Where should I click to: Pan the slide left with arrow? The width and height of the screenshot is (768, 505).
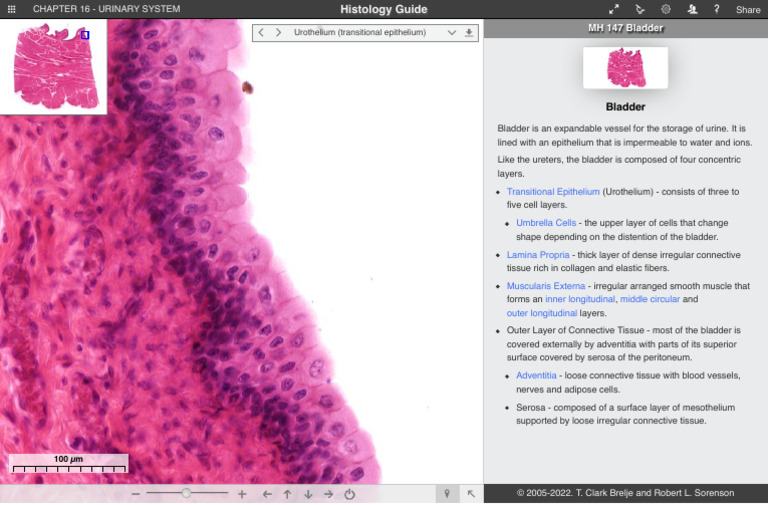coord(267,494)
